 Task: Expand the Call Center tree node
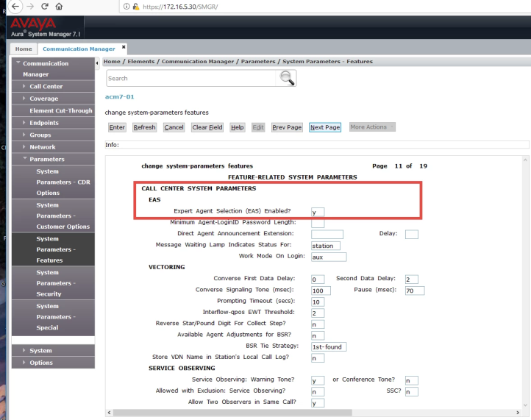[24, 87]
